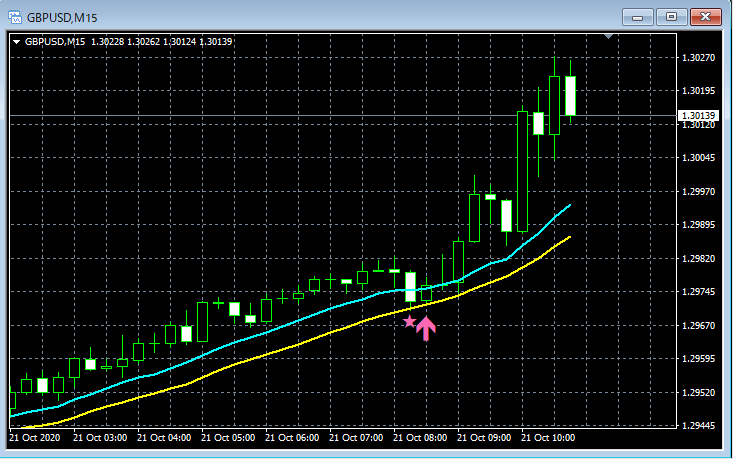The height and width of the screenshot is (459, 734).
Task: Click the 21 Oct 03:00 time label
Action: [x=100, y=438]
